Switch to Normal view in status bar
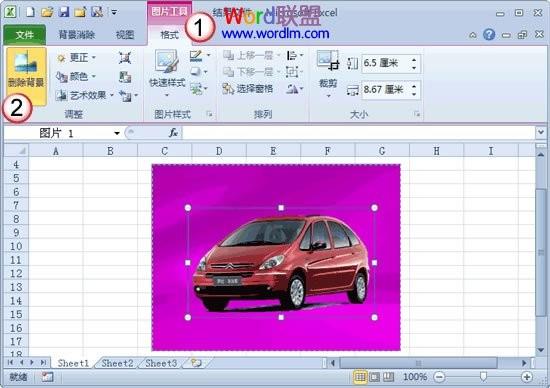The width and height of the screenshot is (550, 388). tap(360, 377)
